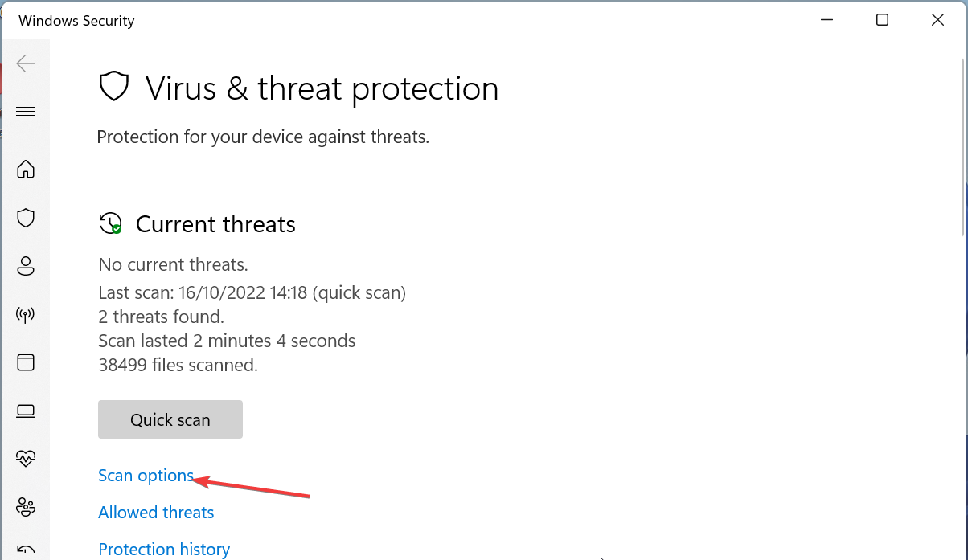968x560 pixels.
Task: Select the Virus & threat protection shield icon
Action: click(x=26, y=218)
